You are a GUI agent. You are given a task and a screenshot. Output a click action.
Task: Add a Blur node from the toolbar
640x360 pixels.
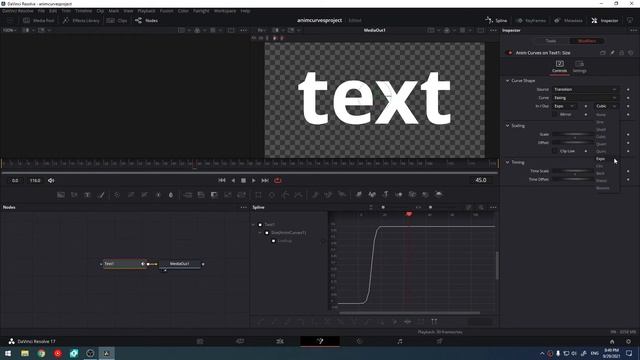[x=171, y=195]
